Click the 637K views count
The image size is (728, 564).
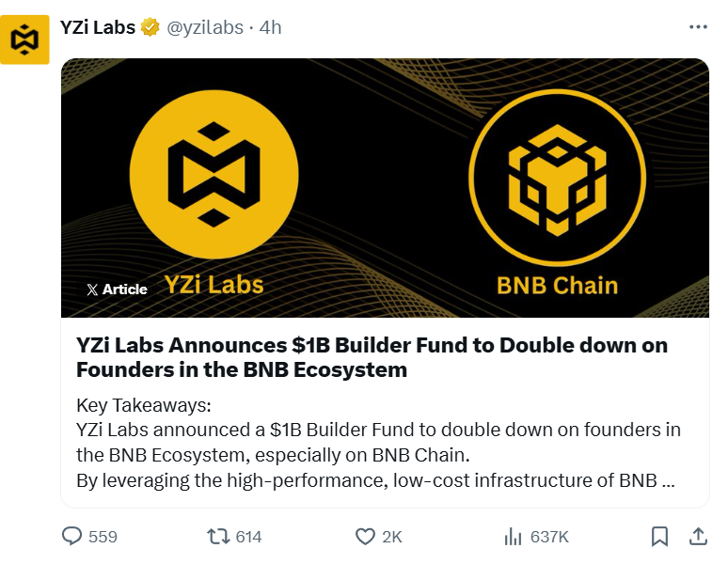(x=549, y=537)
